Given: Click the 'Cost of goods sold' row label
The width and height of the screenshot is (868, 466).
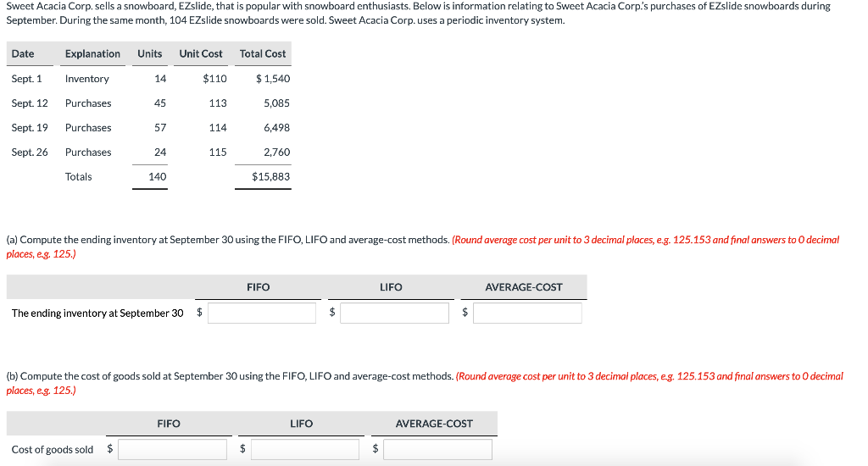Looking at the screenshot, I should (x=52, y=449).
